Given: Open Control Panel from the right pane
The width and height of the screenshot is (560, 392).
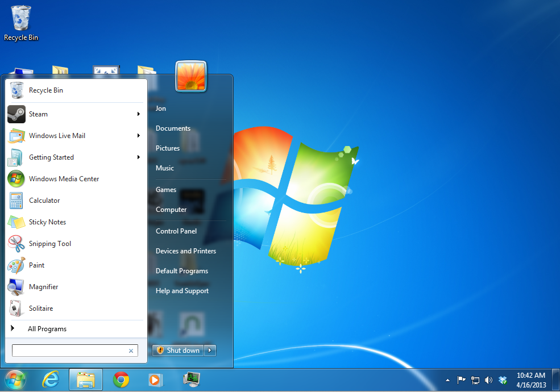Looking at the screenshot, I should point(176,231).
